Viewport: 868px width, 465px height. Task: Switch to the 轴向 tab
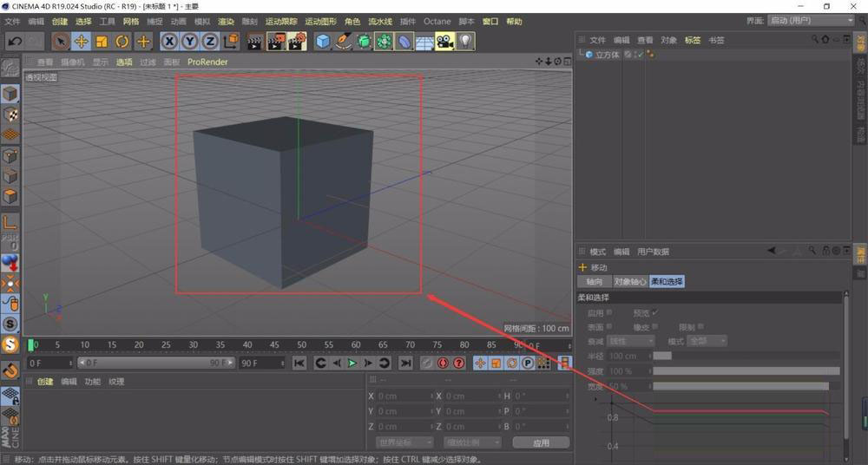coord(594,282)
